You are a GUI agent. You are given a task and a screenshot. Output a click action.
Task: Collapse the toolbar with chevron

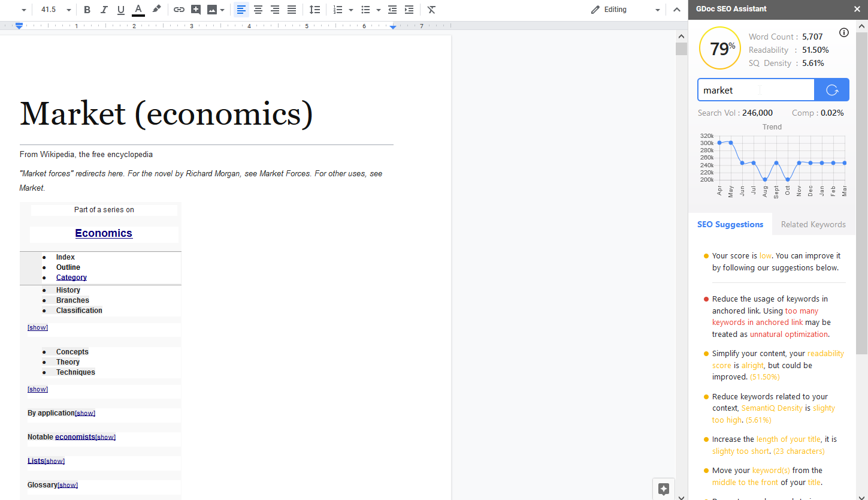coord(677,10)
